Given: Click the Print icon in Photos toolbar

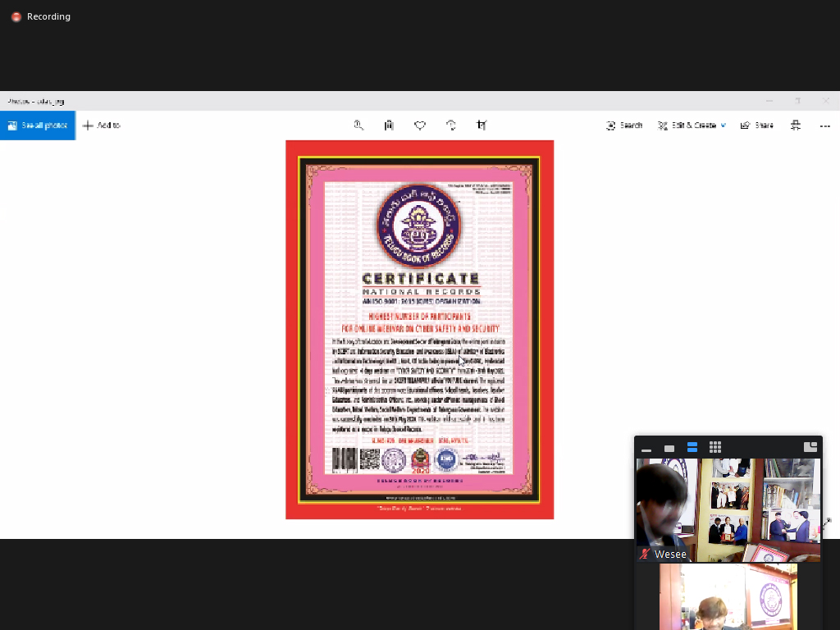Looking at the screenshot, I should [795, 126].
